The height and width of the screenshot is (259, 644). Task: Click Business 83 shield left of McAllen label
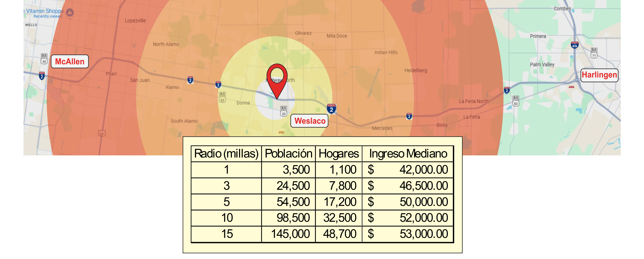(44, 59)
